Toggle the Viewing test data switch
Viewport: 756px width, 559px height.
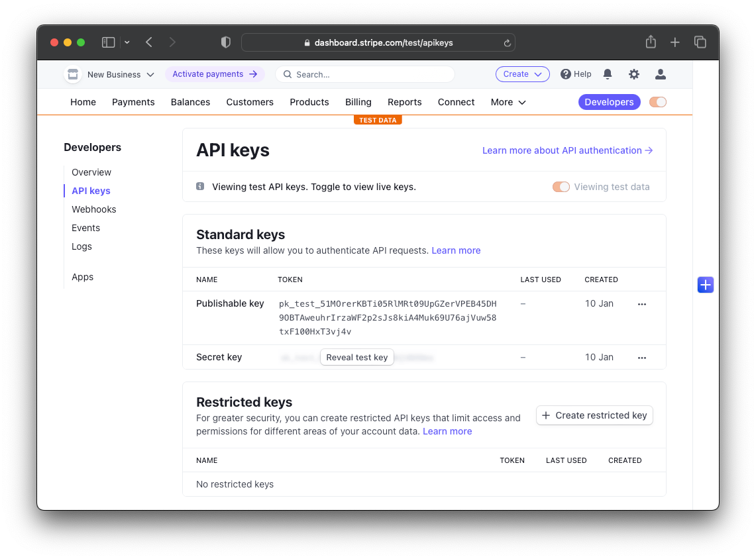click(x=561, y=187)
